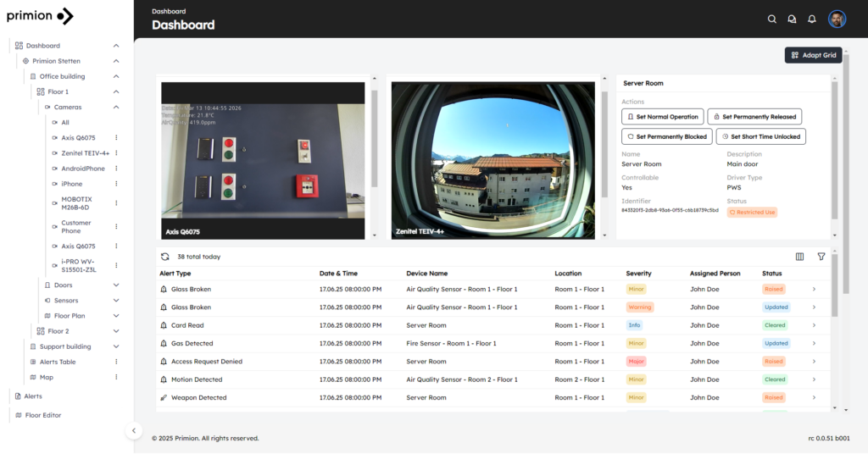Open options menu for Zenitel TEIV-4+ camera
Viewport: 868px width, 454px height.
pyautogui.click(x=116, y=153)
